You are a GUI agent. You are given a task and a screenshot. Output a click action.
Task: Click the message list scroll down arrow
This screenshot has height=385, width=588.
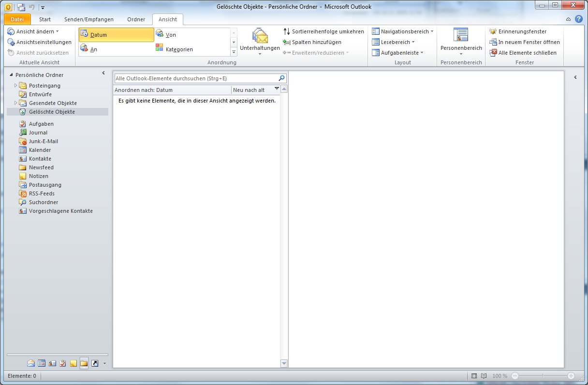pos(284,363)
